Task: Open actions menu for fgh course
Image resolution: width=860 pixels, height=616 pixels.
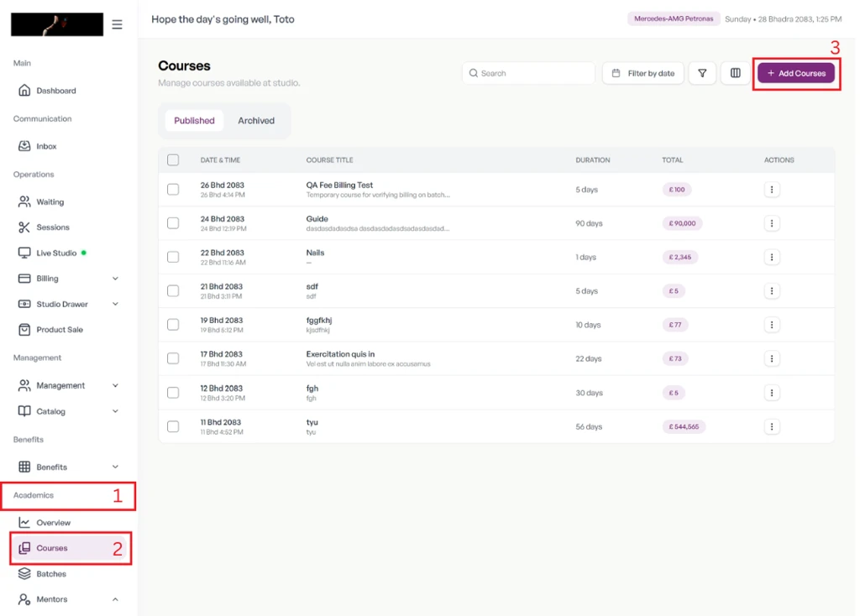Action: click(772, 393)
